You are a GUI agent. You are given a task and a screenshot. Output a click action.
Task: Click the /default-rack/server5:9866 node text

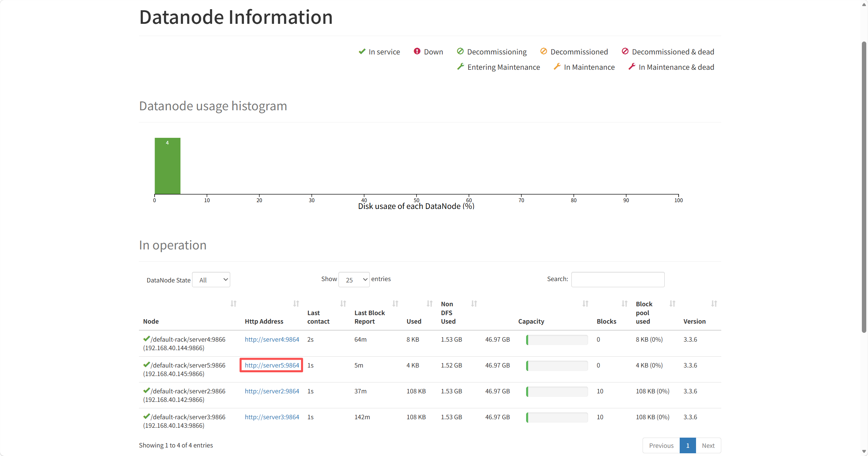pos(188,365)
